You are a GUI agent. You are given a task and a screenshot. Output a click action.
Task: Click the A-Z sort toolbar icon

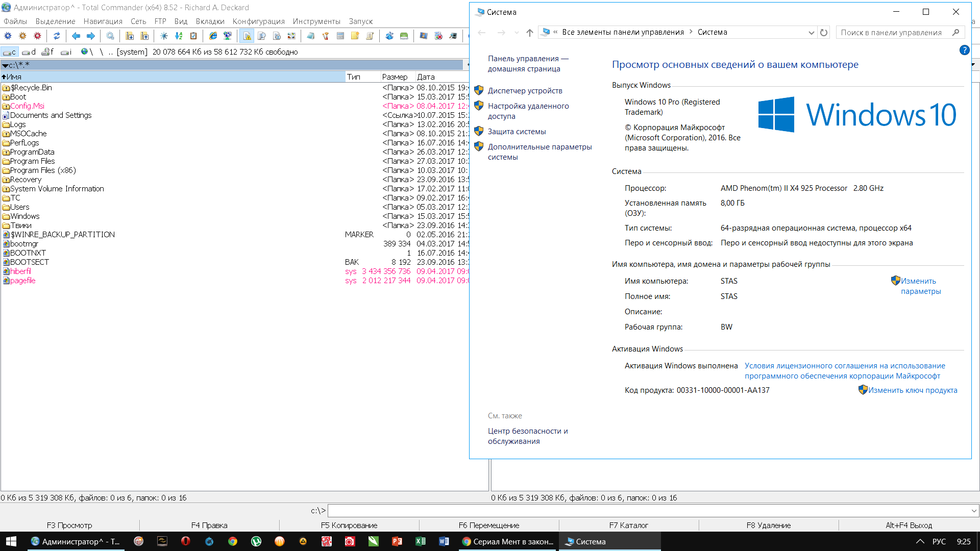179,36
